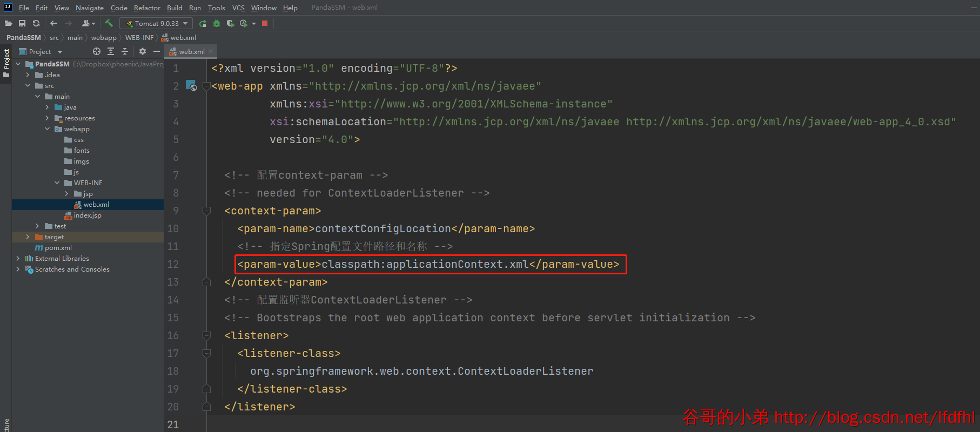Expand the target folder
The height and width of the screenshot is (432, 980).
[x=28, y=237]
